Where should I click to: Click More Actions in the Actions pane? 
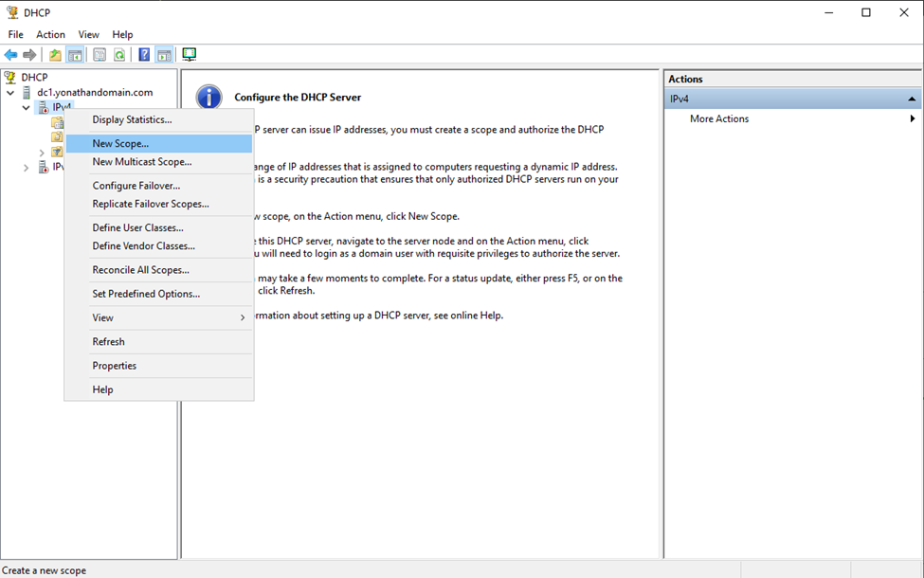[x=719, y=118]
